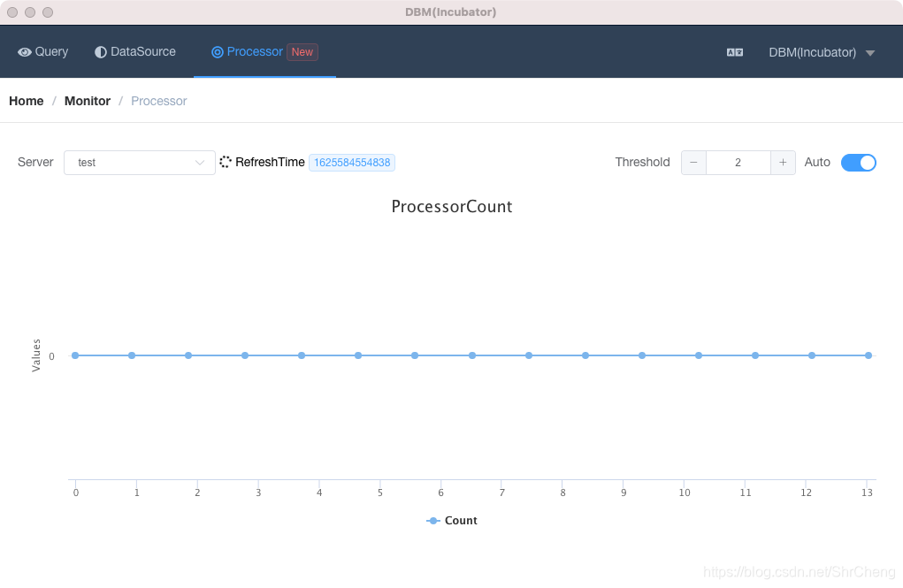Image resolution: width=903 pixels, height=588 pixels.
Task: Click the Count legend marker icon
Action: 433,521
